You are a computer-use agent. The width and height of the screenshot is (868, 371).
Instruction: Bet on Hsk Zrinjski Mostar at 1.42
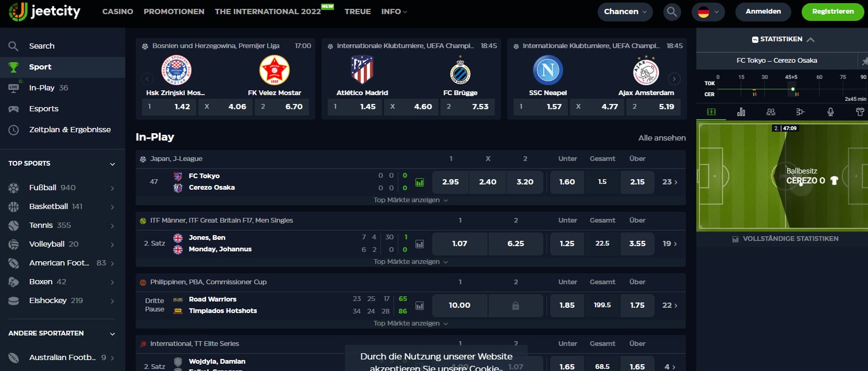coord(169,107)
